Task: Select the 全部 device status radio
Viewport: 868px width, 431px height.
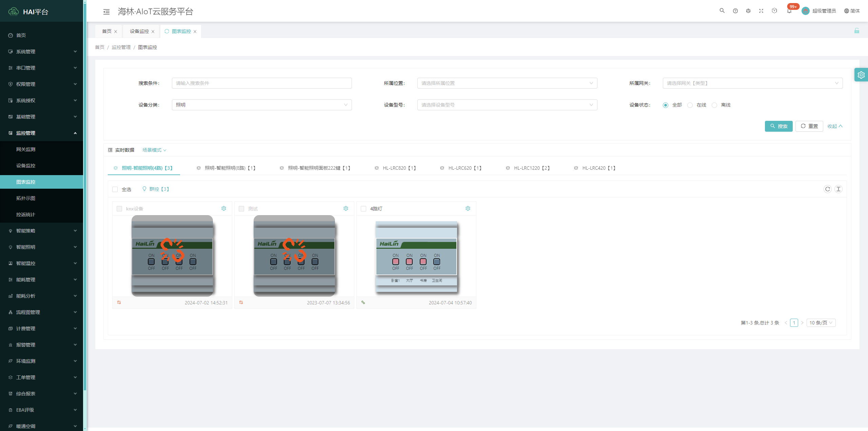Action: pos(666,105)
